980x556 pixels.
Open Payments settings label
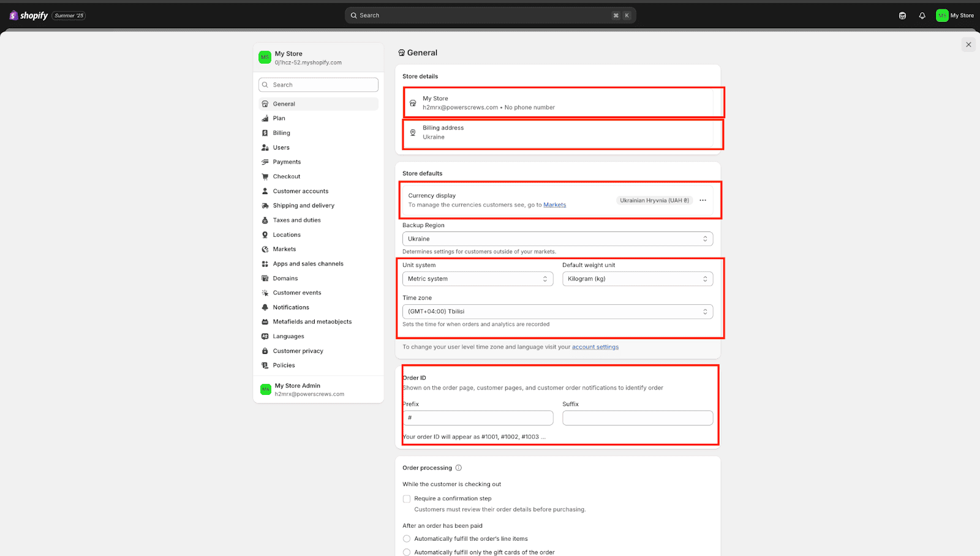pyautogui.click(x=287, y=162)
